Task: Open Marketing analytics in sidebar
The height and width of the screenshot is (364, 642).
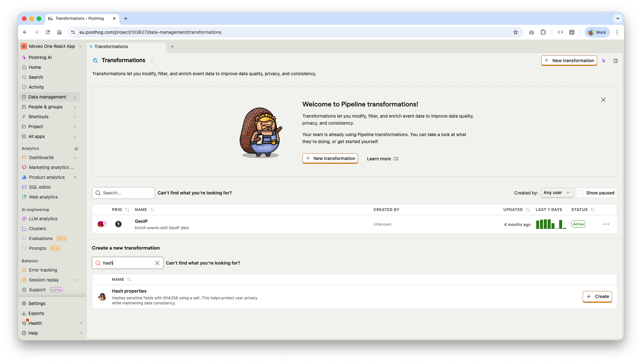Action: 51,167
